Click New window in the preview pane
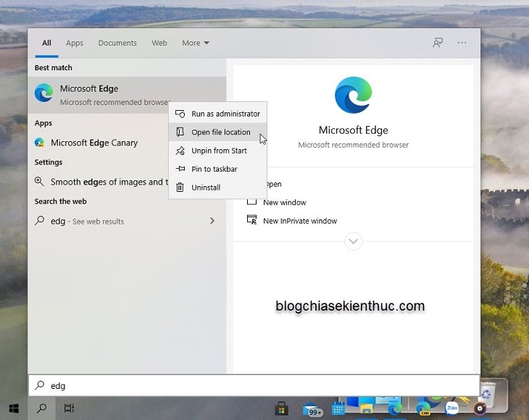 284,202
